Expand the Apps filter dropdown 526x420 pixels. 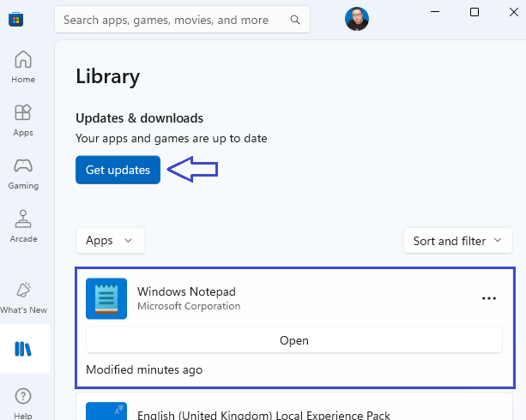pyautogui.click(x=110, y=241)
